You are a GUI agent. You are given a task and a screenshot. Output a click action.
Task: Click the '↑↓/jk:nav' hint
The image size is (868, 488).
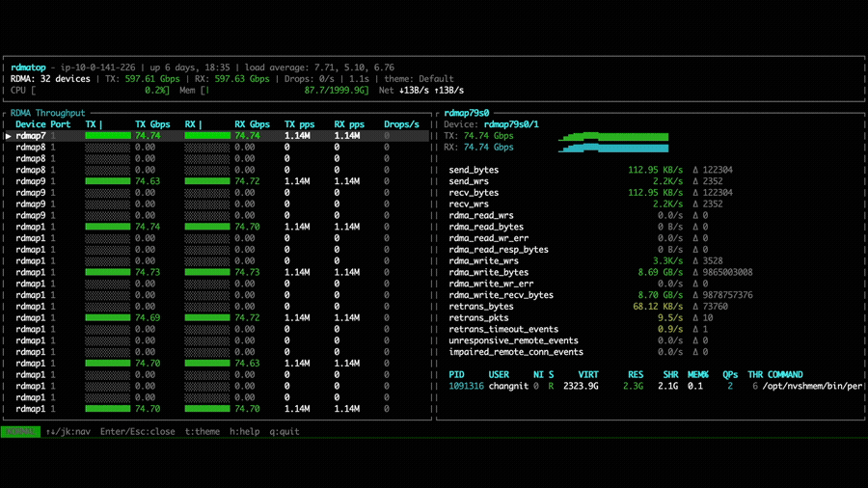68,431
